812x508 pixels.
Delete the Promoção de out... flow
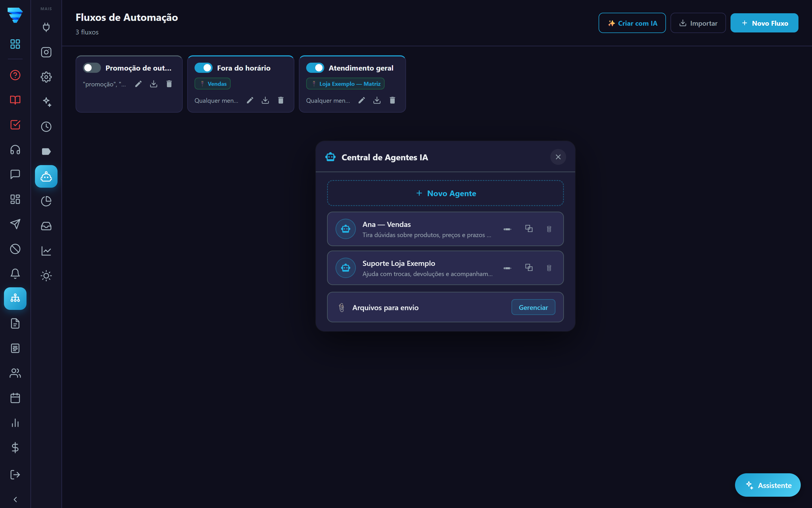(169, 84)
